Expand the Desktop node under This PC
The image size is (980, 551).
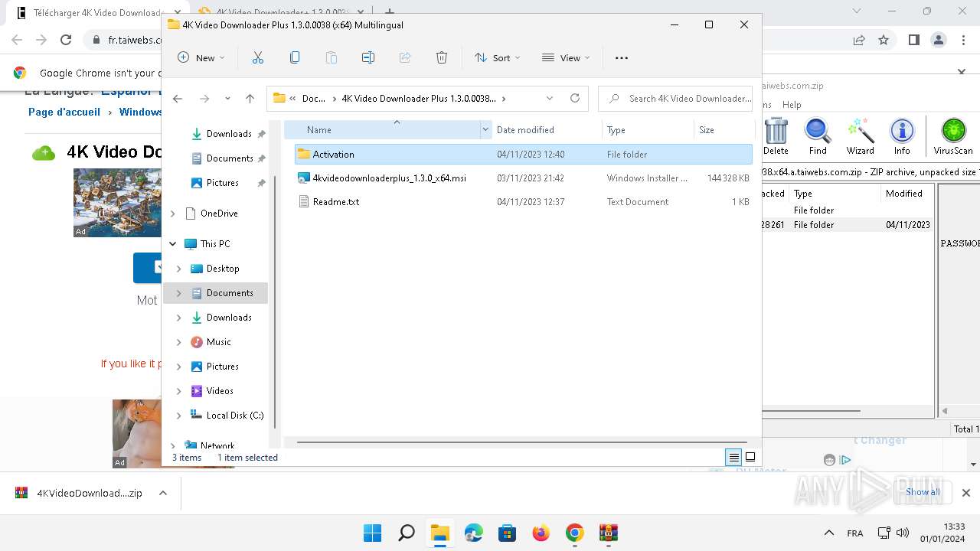click(179, 269)
